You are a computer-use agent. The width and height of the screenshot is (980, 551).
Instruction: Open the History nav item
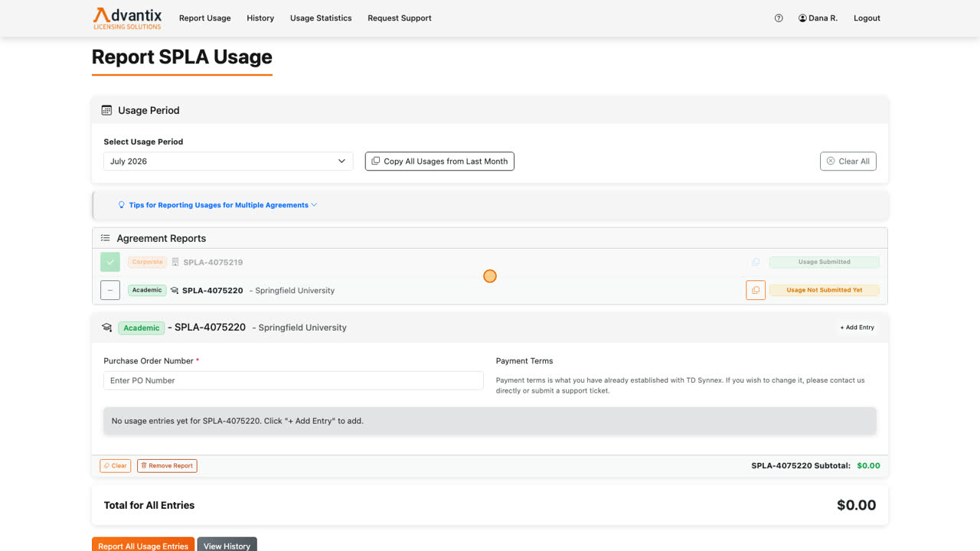tap(260, 18)
